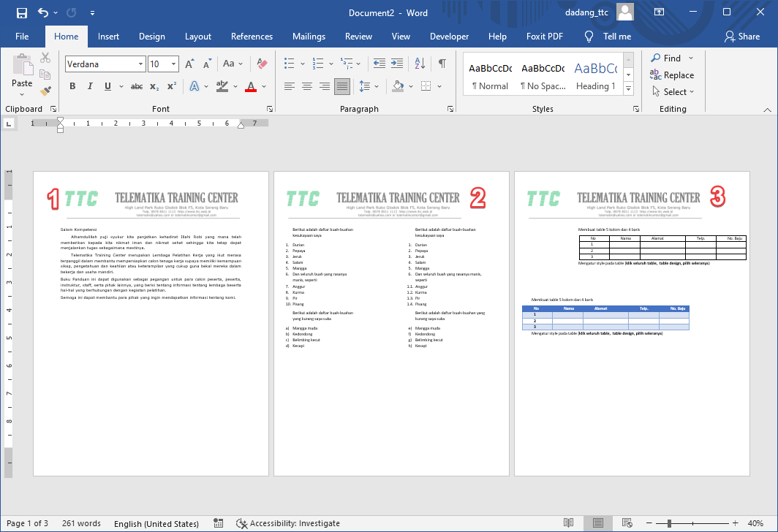778x532 pixels.
Task: Click the Show/Hide paragraph marks icon
Action: [x=442, y=64]
